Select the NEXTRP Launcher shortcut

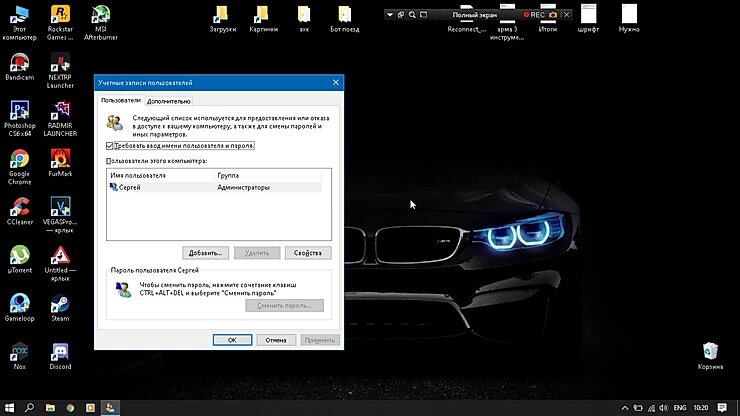[60, 71]
